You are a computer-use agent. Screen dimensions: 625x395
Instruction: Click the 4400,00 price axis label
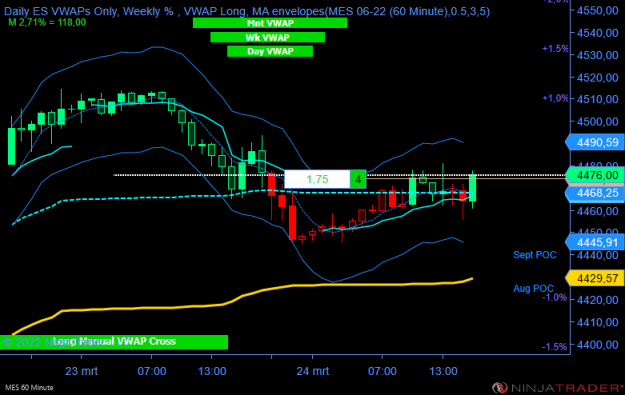tap(597, 345)
